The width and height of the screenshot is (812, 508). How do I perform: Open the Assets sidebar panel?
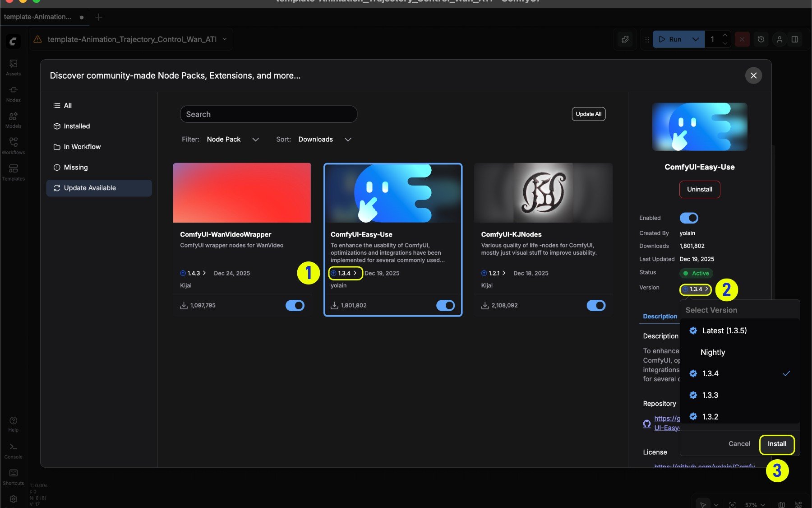tap(13, 67)
